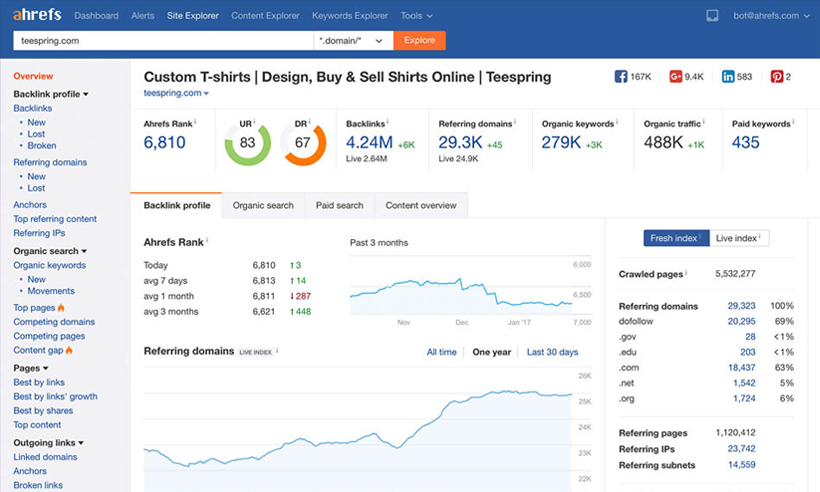This screenshot has height=492, width=820.
Task: Open the bot@ahrefs.com account dropdown
Action: [771, 16]
